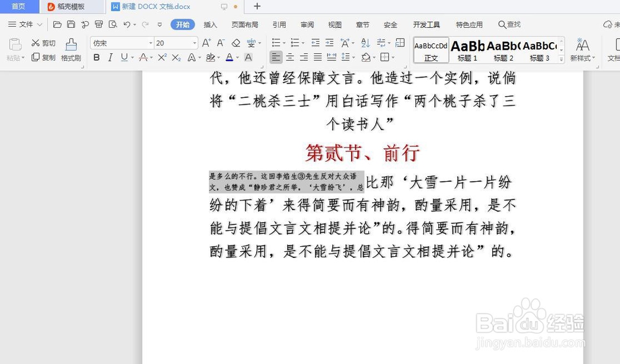Toggle underline on selected text
Viewport: 620px width, 364px height.
(x=123, y=56)
